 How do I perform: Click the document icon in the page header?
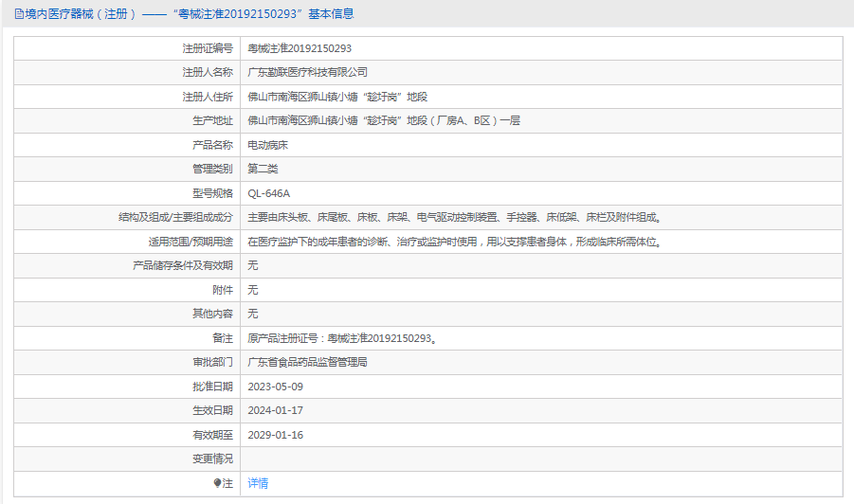pos(19,14)
